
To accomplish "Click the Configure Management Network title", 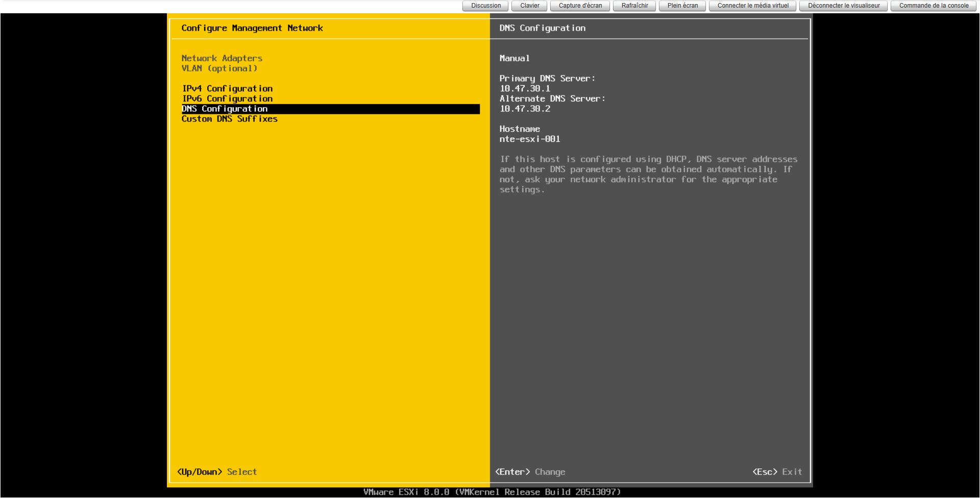I will point(252,28).
